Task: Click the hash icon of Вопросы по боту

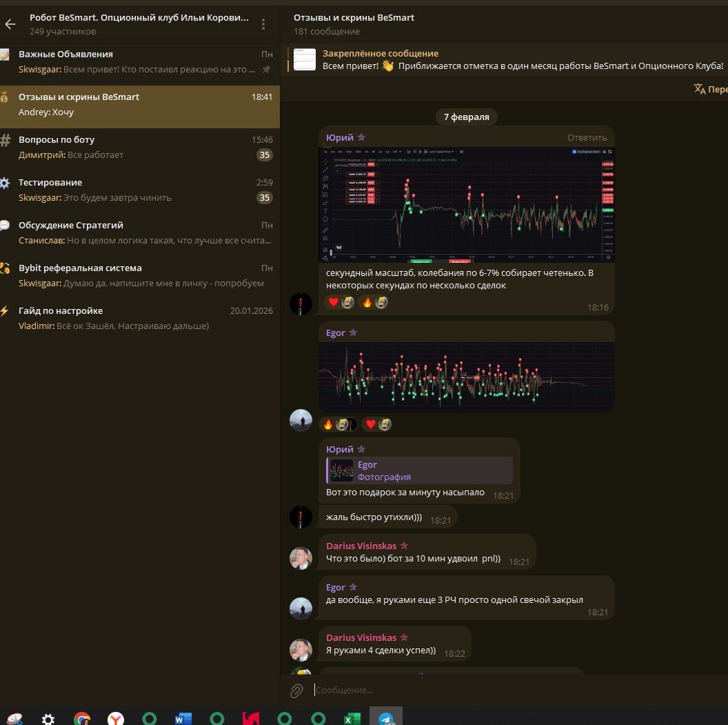Action: (5, 140)
